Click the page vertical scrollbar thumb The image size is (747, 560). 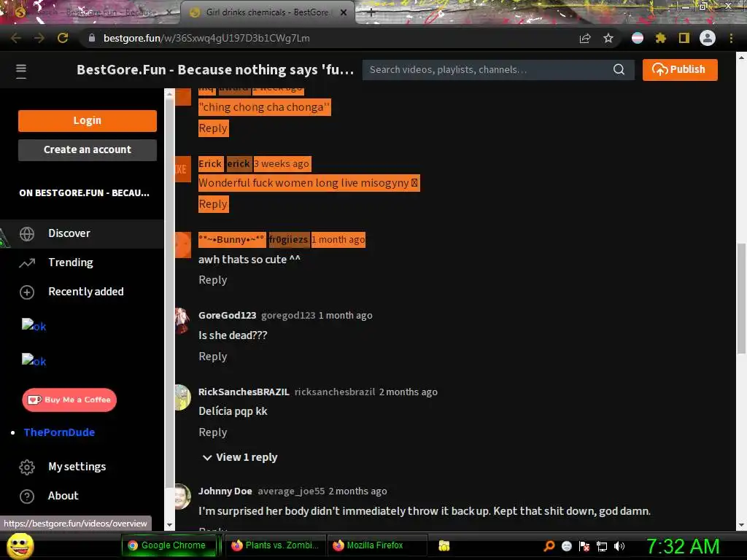click(x=741, y=298)
